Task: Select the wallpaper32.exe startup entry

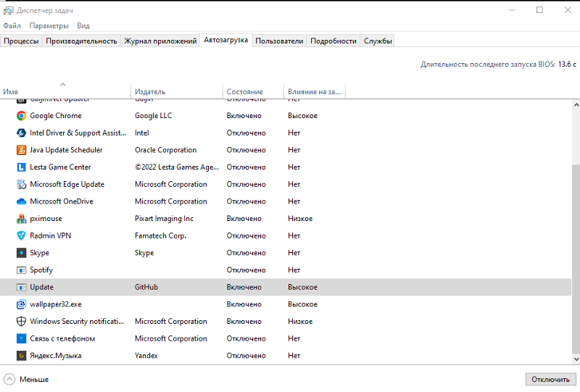Action: tap(56, 304)
